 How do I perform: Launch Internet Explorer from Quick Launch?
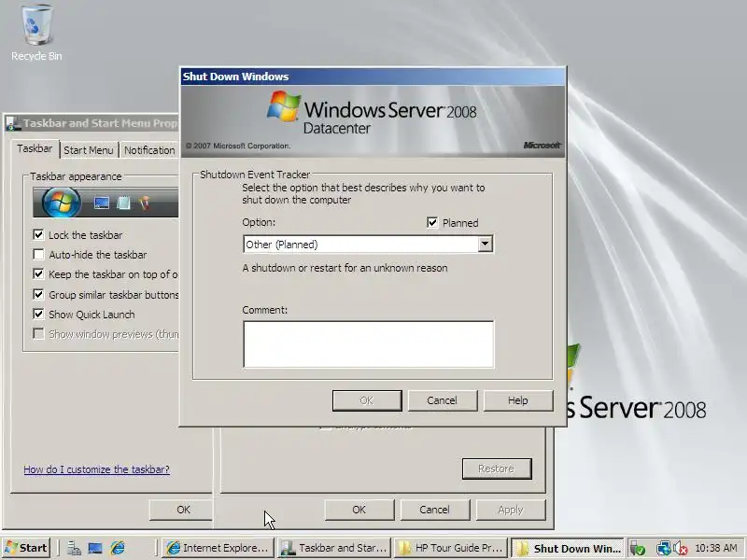coord(118,549)
